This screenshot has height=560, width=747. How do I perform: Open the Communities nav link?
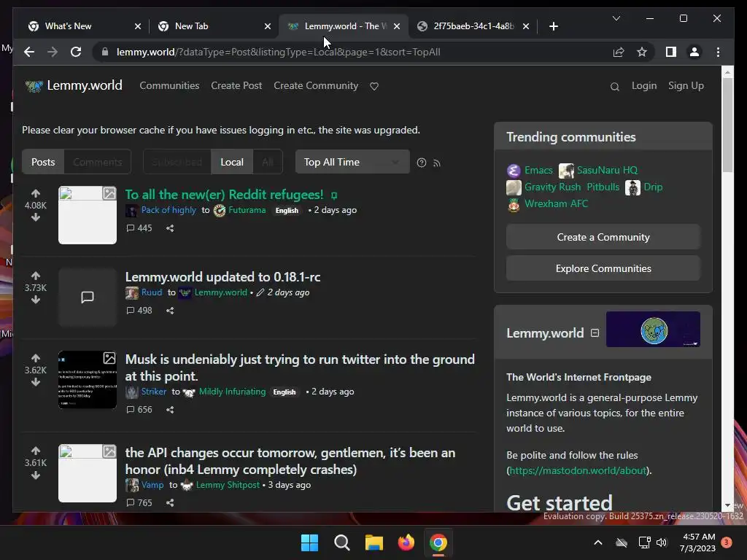[x=169, y=86]
